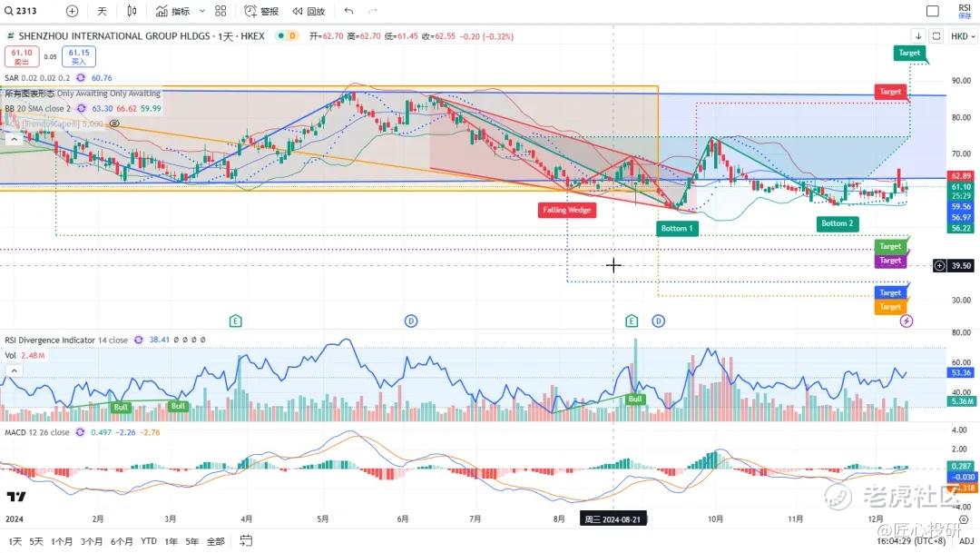This screenshot has height=553, width=980.
Task: Click the 61.15 买入 buy button
Action: point(79,56)
